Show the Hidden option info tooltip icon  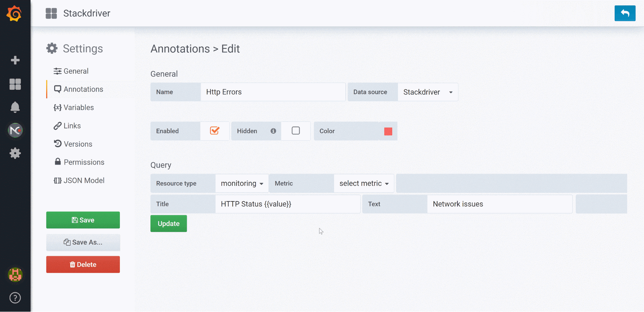pos(273,131)
